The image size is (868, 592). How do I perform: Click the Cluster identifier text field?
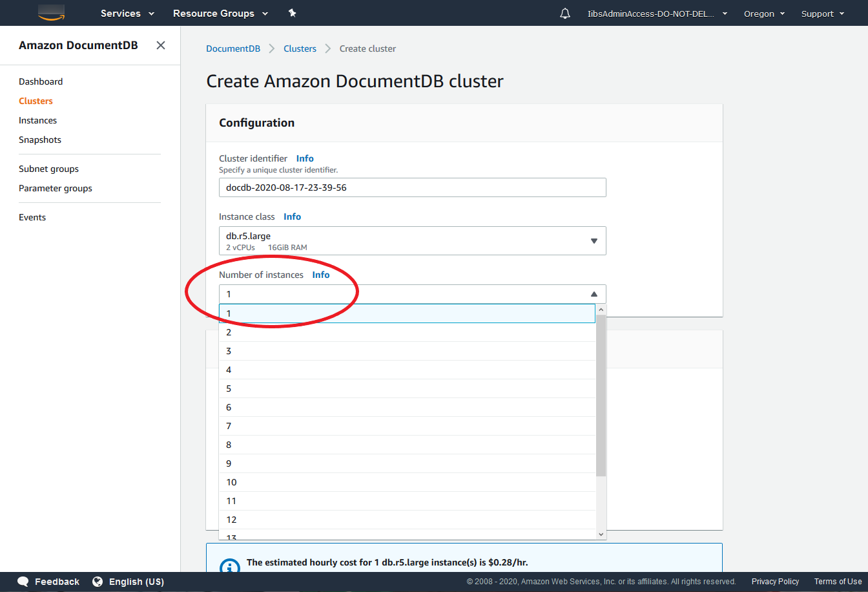click(412, 187)
